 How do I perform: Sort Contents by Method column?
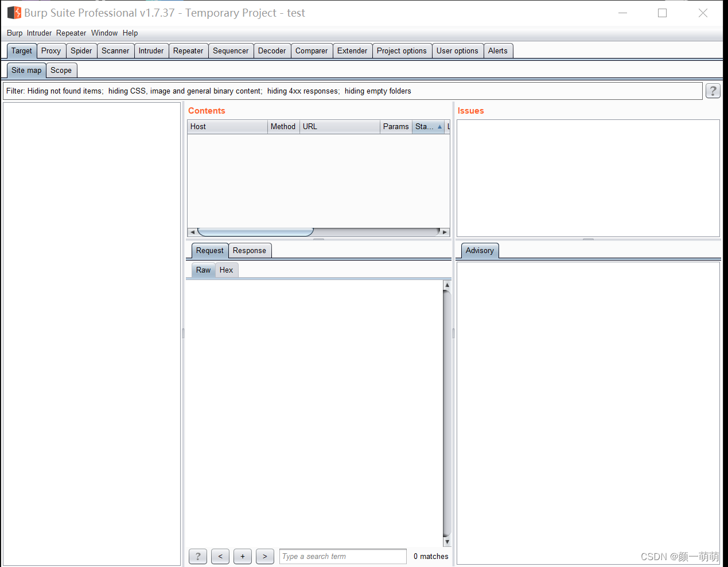click(283, 126)
